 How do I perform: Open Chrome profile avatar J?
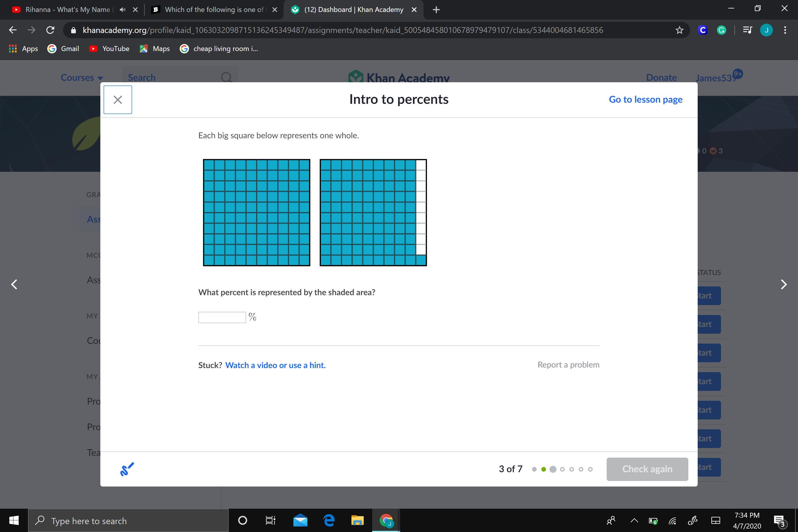tap(766, 30)
